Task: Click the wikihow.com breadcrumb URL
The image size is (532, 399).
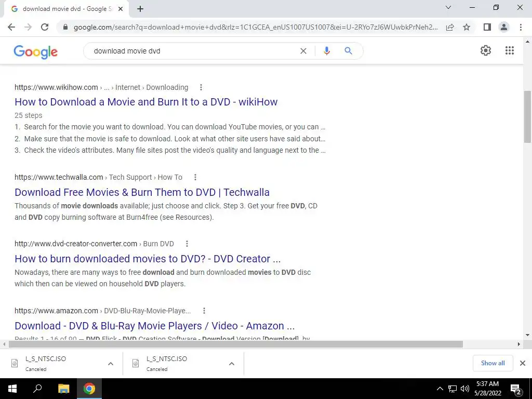Action: 101,87
